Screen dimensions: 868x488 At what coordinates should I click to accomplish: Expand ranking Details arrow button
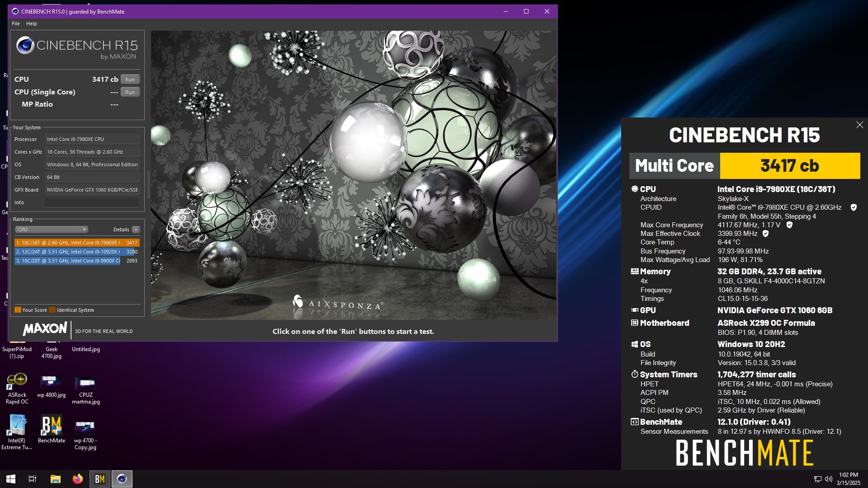pos(136,230)
